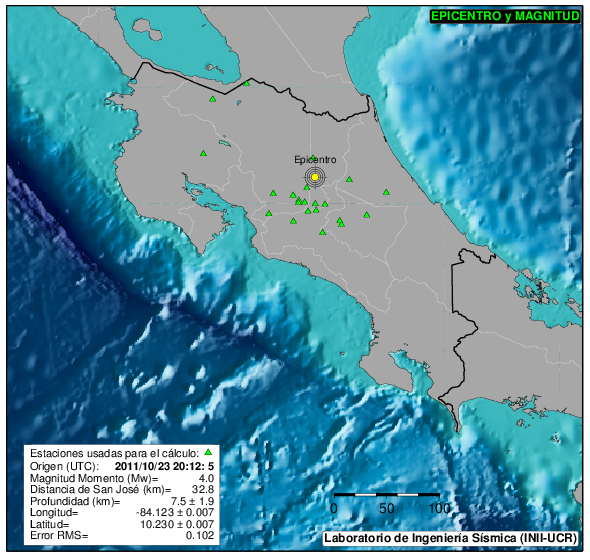This screenshot has width=590, height=560.
Task: Click the station triangle directly above Epicentro label
Action: tap(313, 157)
